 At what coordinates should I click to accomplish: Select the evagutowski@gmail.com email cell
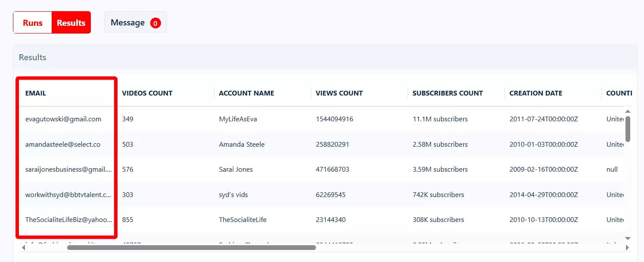[x=63, y=119]
